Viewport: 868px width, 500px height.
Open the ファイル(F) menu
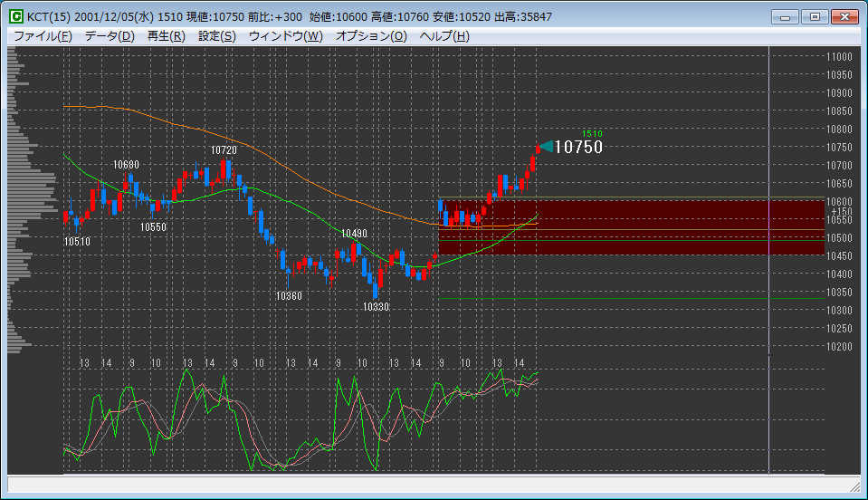pos(43,36)
